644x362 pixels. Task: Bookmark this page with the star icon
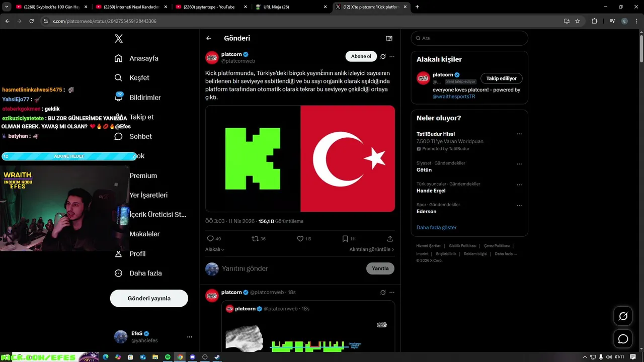tap(578, 21)
